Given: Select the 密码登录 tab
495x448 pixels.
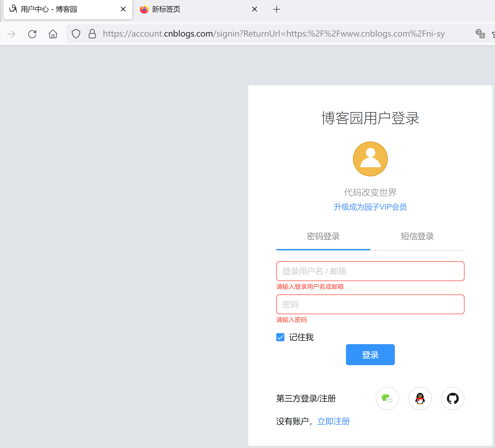Looking at the screenshot, I should point(323,236).
